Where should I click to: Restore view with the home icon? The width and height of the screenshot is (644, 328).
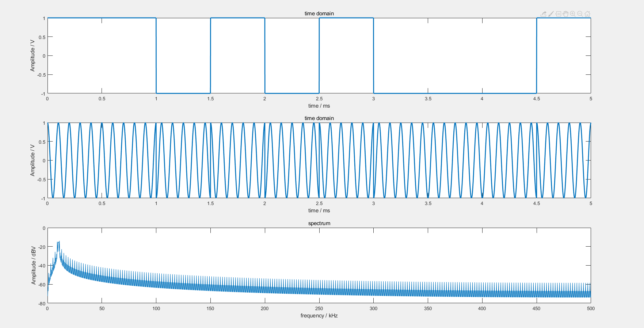pyautogui.click(x=587, y=14)
